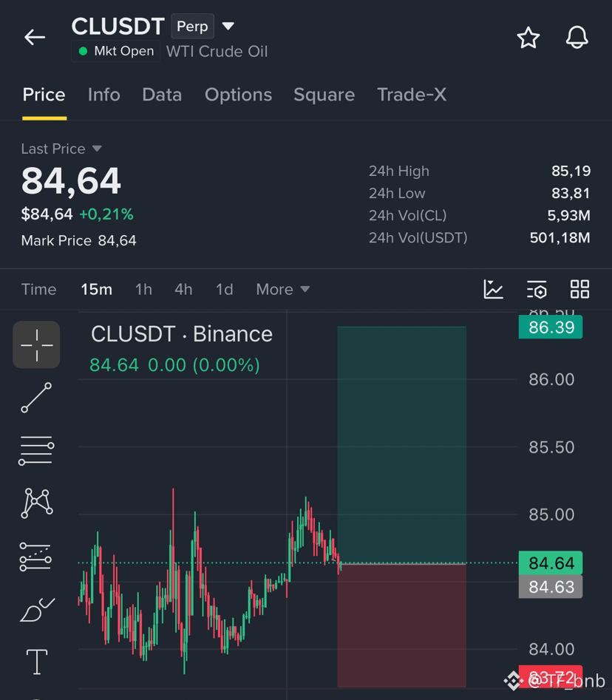This screenshot has width=612, height=700.
Task: Select the 15m timeframe
Action: pos(96,289)
